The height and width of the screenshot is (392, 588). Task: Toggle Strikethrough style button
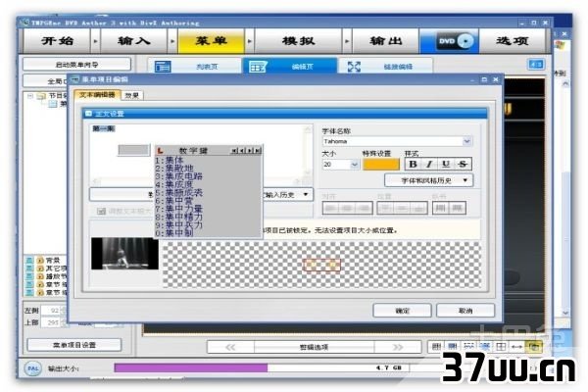coord(463,165)
